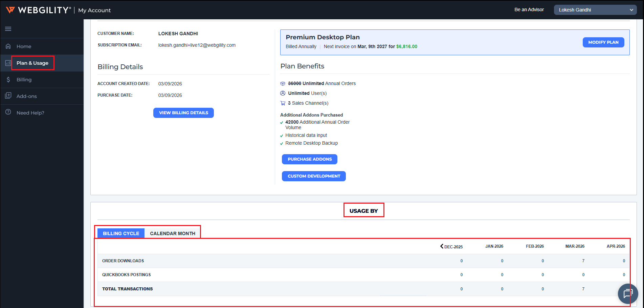644x308 pixels.
Task: Follow the Be an Advisor link
Action: point(529,9)
